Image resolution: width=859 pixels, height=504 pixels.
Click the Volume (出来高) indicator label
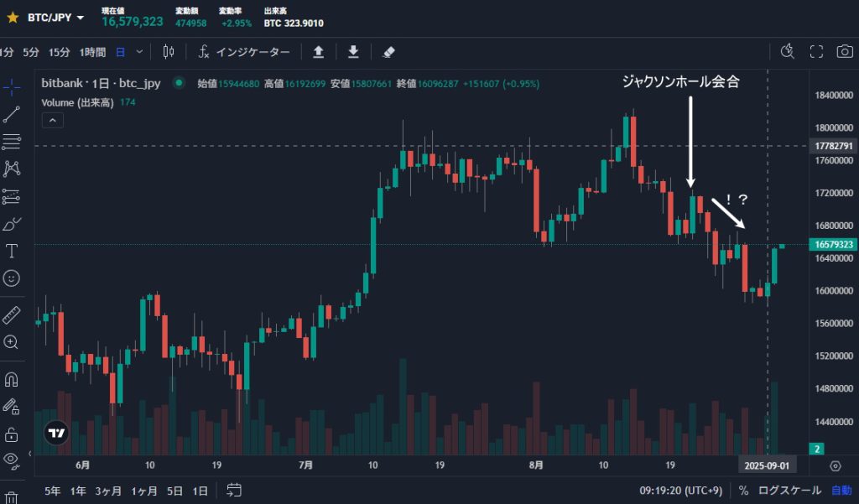coord(77,102)
